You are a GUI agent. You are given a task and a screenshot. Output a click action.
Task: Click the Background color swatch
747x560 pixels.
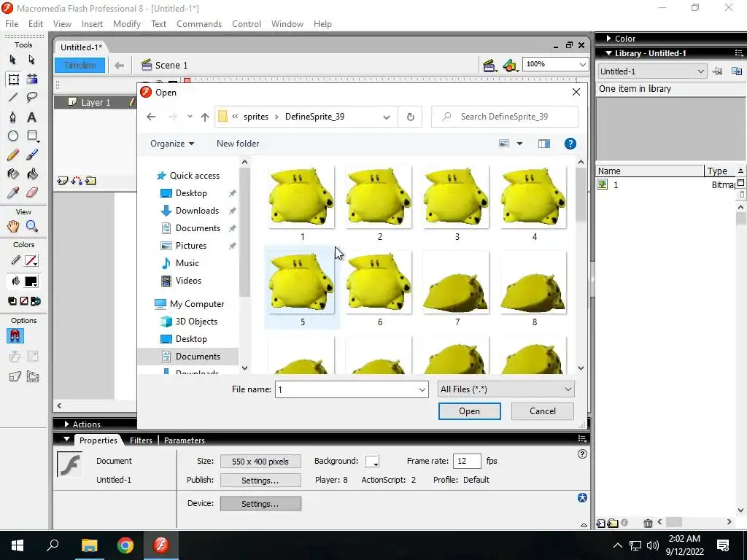point(371,461)
